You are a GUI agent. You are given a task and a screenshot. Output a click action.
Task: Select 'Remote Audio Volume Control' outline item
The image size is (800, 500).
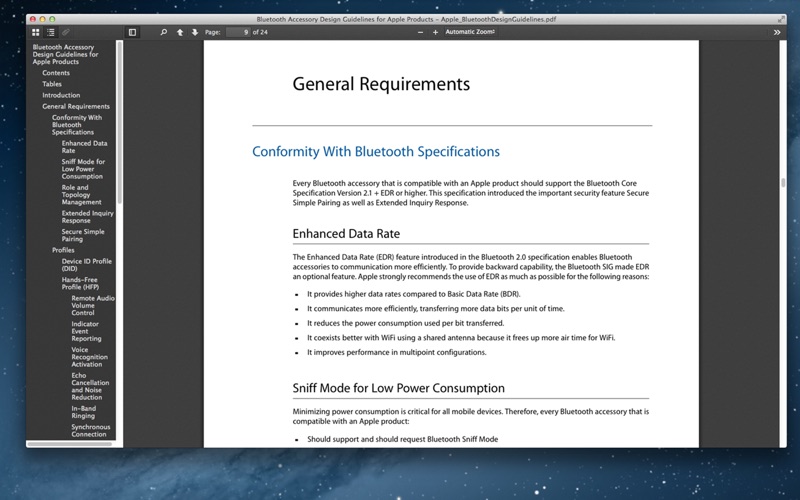[93, 305]
